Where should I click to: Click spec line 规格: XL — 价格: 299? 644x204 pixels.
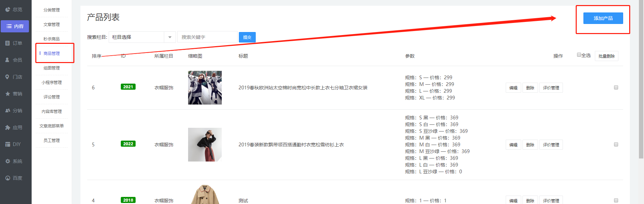[430, 98]
